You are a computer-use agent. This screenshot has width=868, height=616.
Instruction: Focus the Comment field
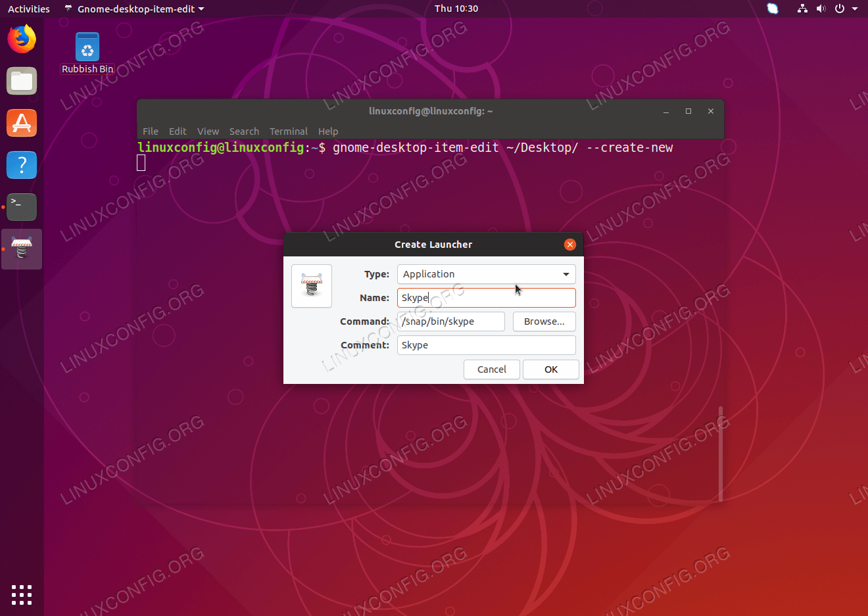click(x=487, y=345)
